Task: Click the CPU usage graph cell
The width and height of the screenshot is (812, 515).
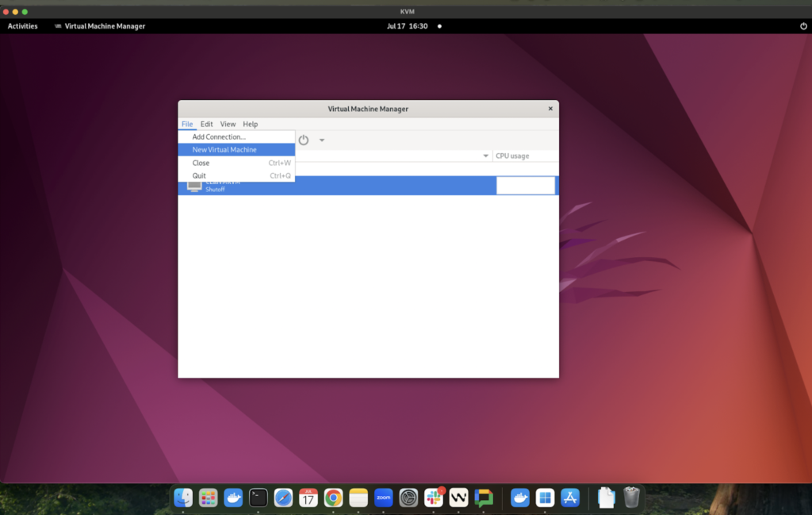Action: click(525, 186)
